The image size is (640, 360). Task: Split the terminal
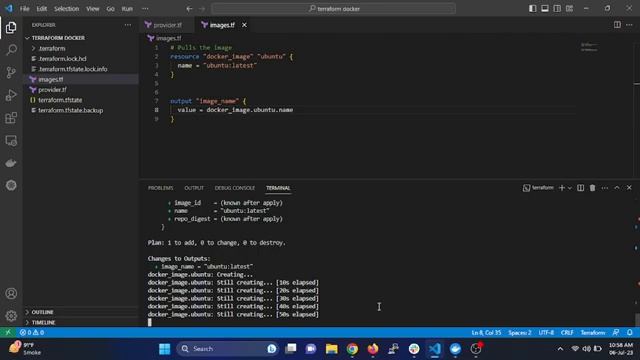tap(580, 188)
